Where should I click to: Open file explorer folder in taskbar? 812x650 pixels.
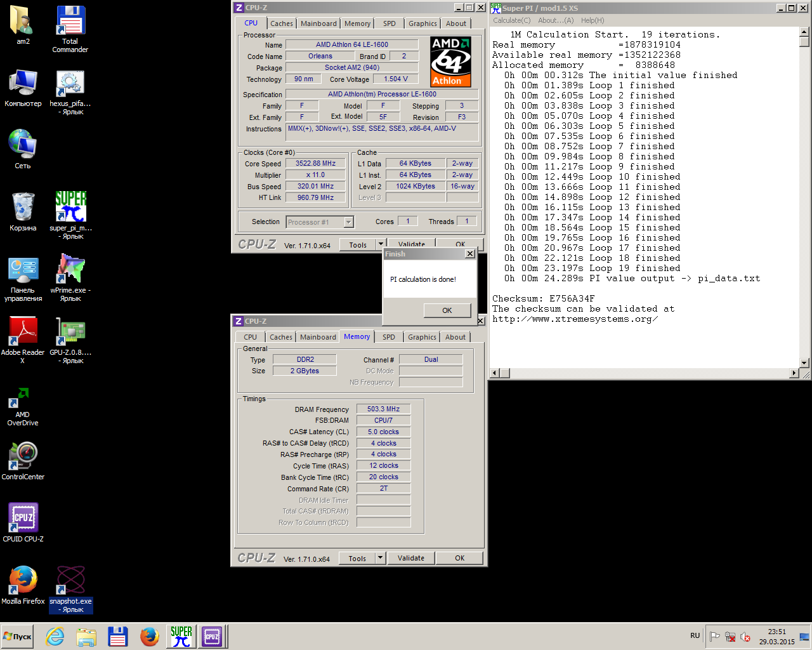tap(86, 637)
